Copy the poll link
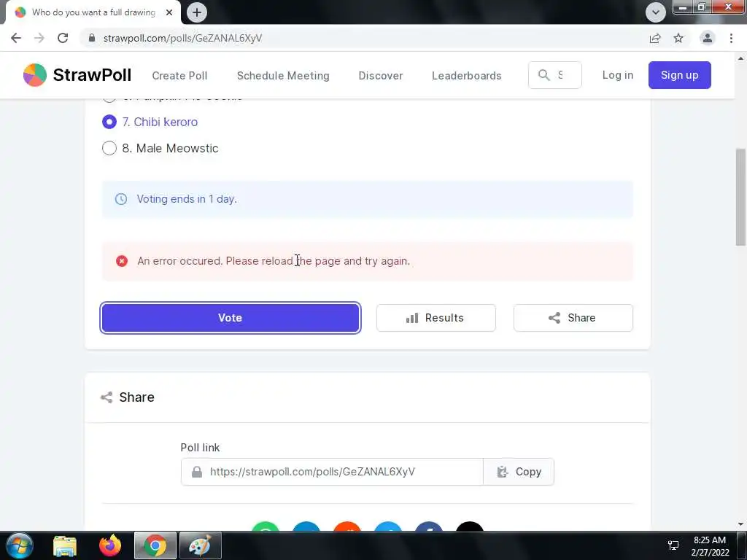 519,472
